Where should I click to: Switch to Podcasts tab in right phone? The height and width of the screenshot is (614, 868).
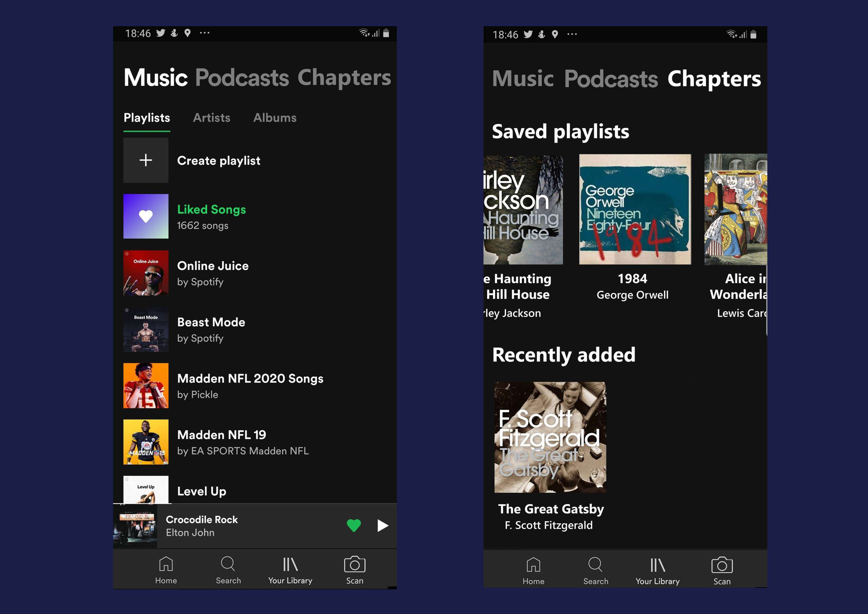[611, 79]
